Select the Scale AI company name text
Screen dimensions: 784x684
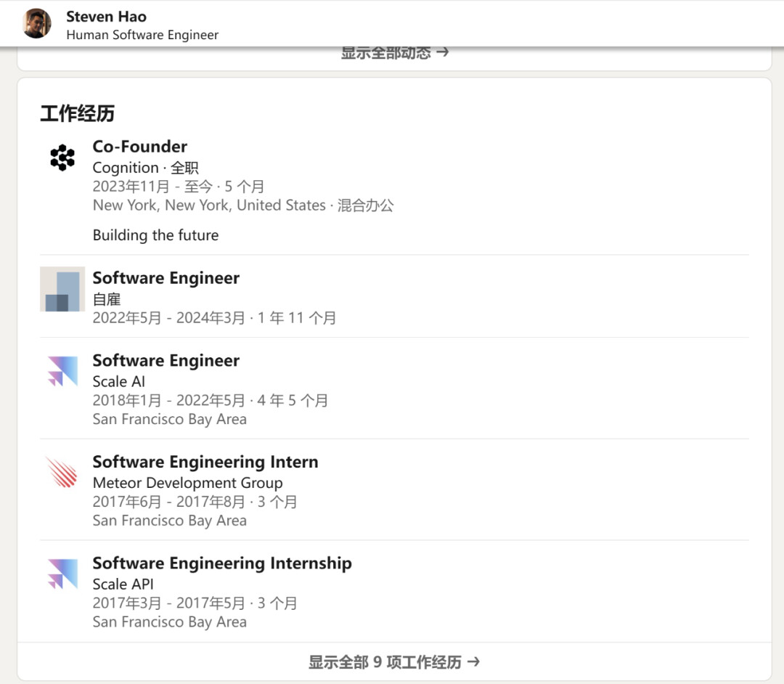pos(119,381)
